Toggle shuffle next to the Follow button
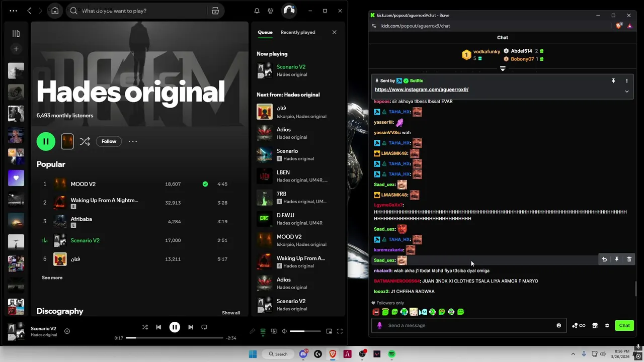This screenshot has width=644, height=362. click(x=85, y=142)
